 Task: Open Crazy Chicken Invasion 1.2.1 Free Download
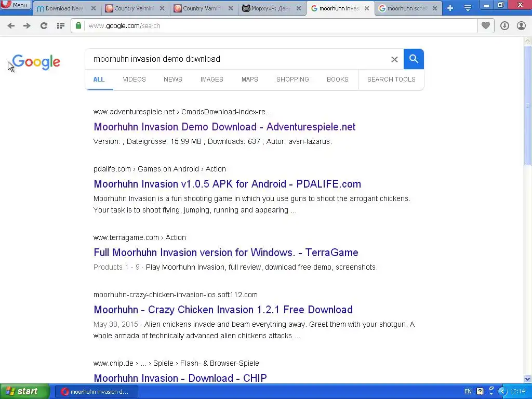223,310
